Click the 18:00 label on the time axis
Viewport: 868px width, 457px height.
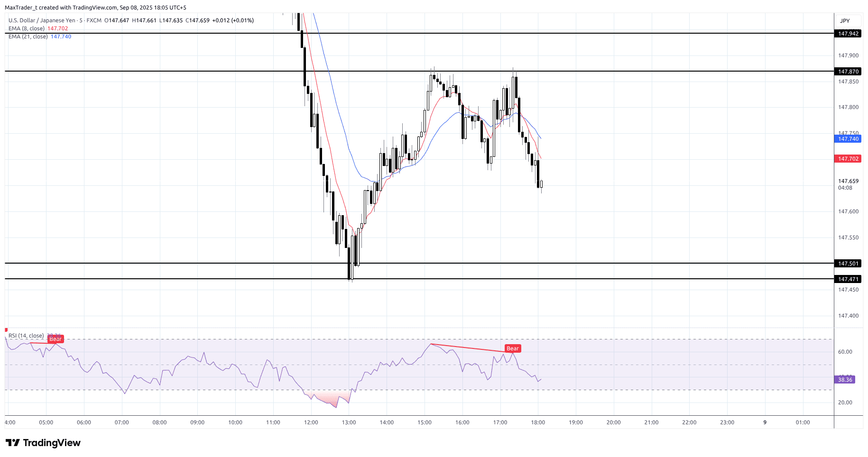538,422
